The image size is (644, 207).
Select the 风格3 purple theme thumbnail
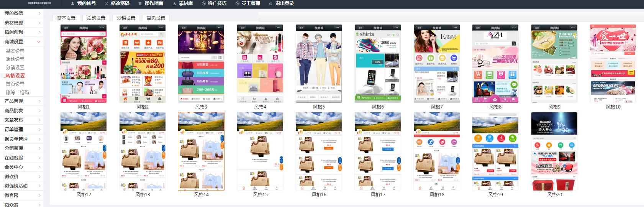point(201,64)
